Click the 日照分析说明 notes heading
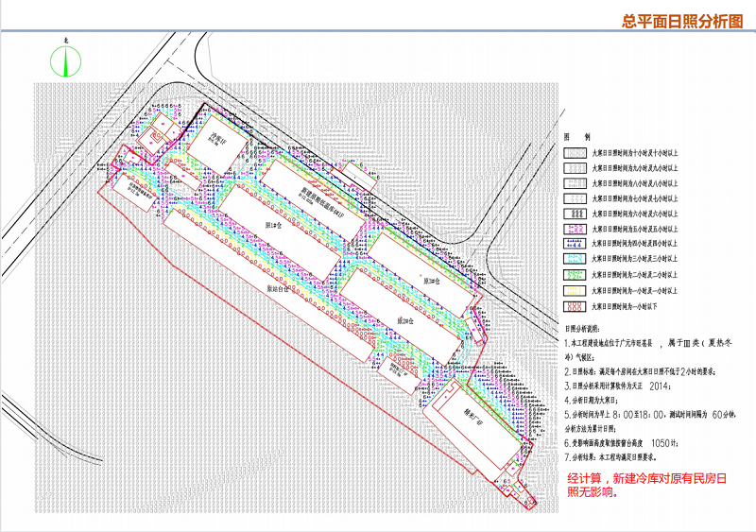This screenshot has width=756, height=532. [x=586, y=330]
